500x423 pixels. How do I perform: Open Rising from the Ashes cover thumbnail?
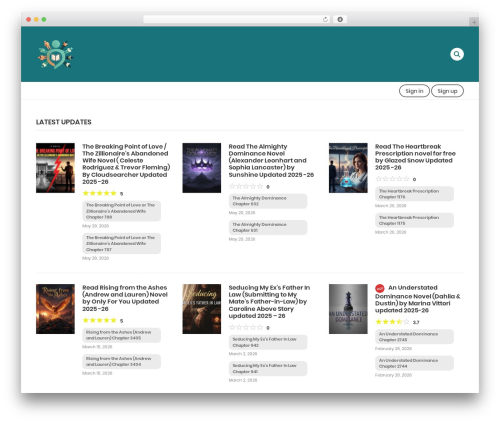[x=55, y=309]
